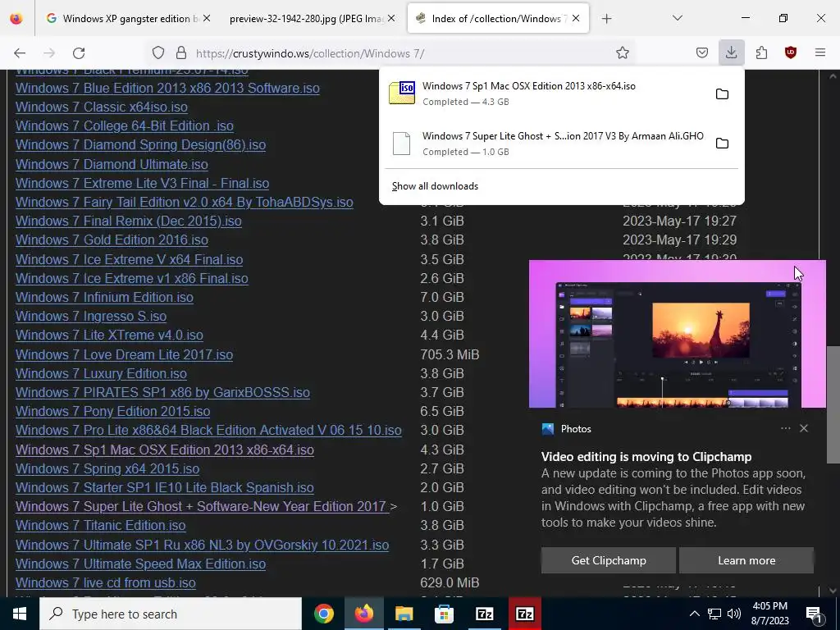Click Show all downloads
This screenshot has height=630, width=840.
[435, 186]
